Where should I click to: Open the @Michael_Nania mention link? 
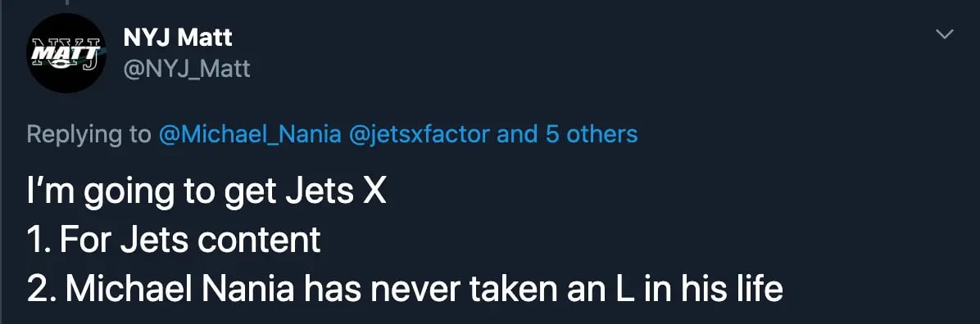(x=250, y=134)
